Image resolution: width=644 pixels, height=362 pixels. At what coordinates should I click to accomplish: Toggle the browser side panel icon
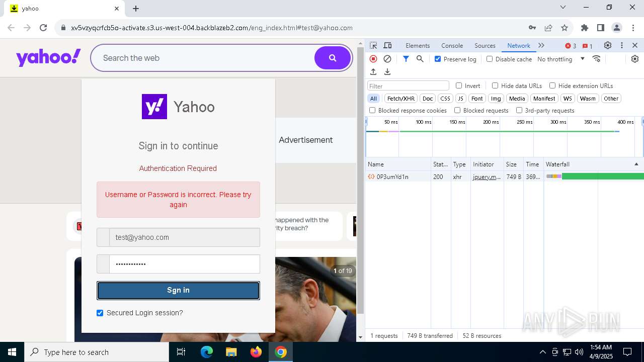point(601,28)
